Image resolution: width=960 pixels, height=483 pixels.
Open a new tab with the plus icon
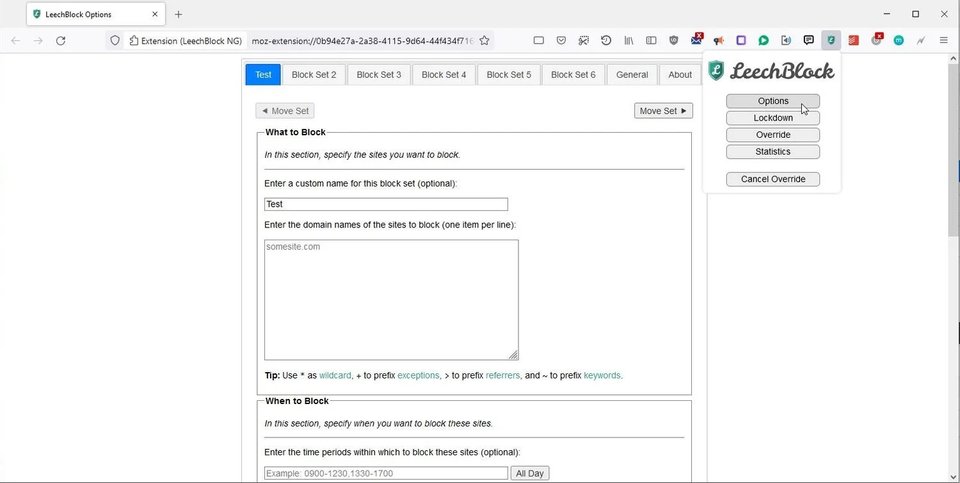tap(178, 14)
